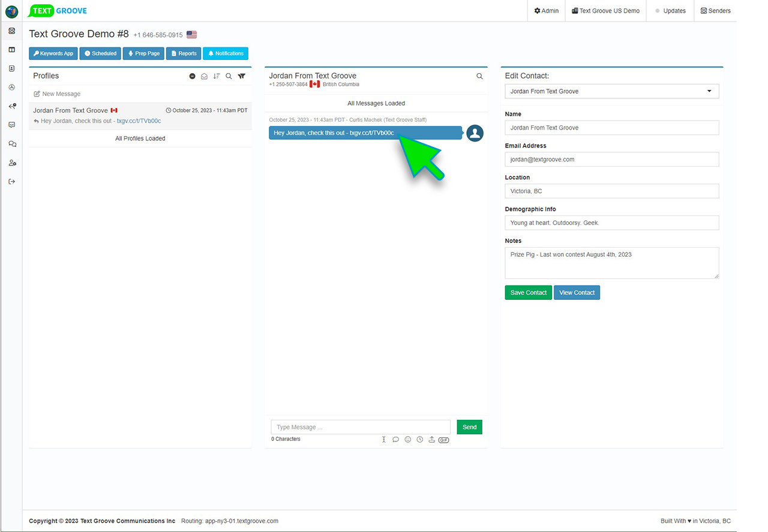Viewport: 768px width, 532px height.
Task: Open the user settings icon in the sidebar
Action: click(x=11, y=163)
